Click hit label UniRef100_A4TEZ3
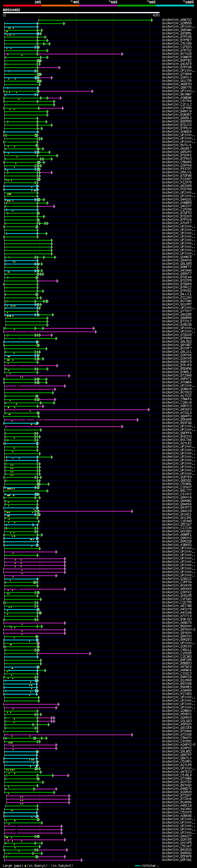This screenshot has height=868, width=197. click(177, 772)
